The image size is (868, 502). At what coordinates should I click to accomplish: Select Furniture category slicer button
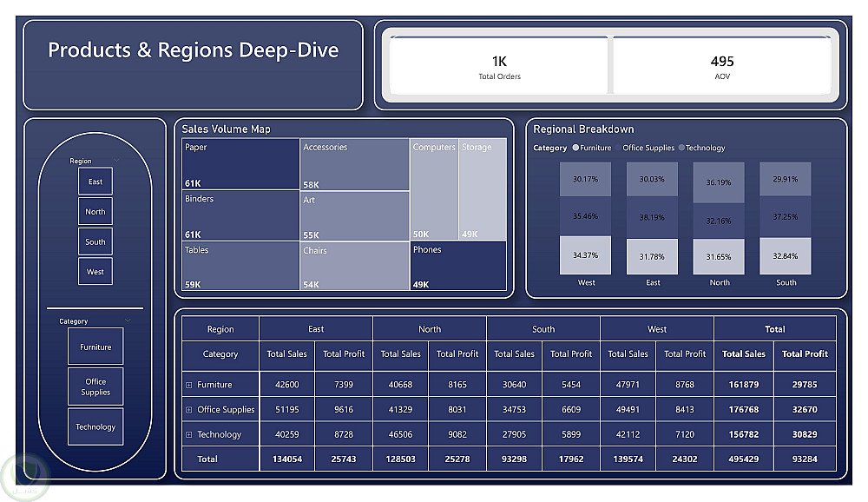[95, 347]
